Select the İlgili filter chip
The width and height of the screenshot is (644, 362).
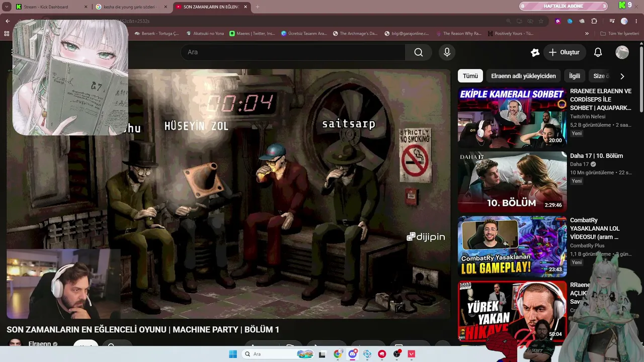point(575,76)
